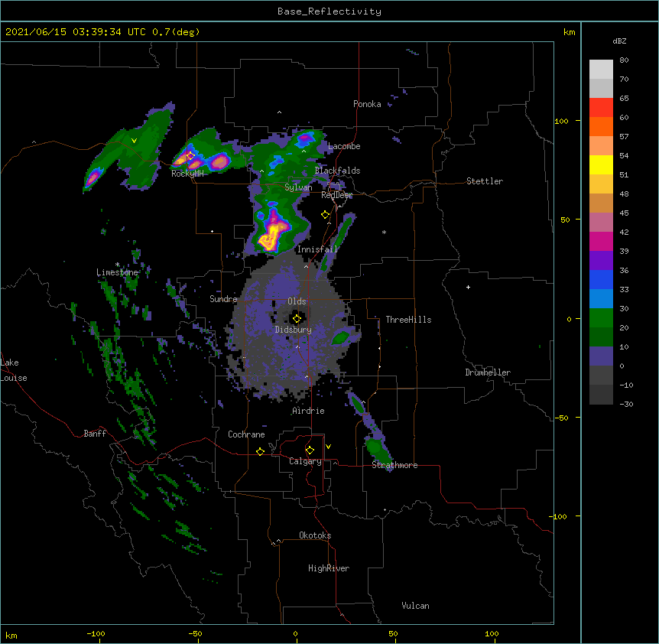The image size is (659, 644).
Task: Click the Lacombe city label
Action: click(344, 146)
